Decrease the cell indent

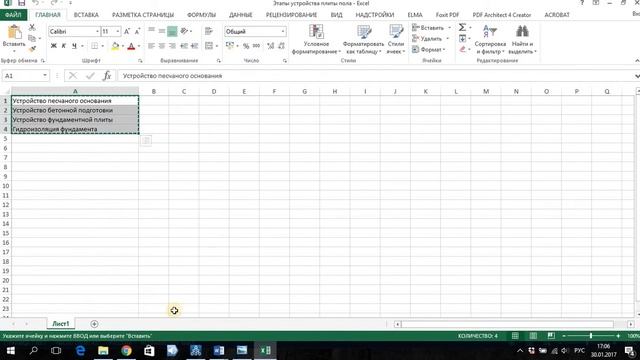pyautogui.click(x=184, y=46)
